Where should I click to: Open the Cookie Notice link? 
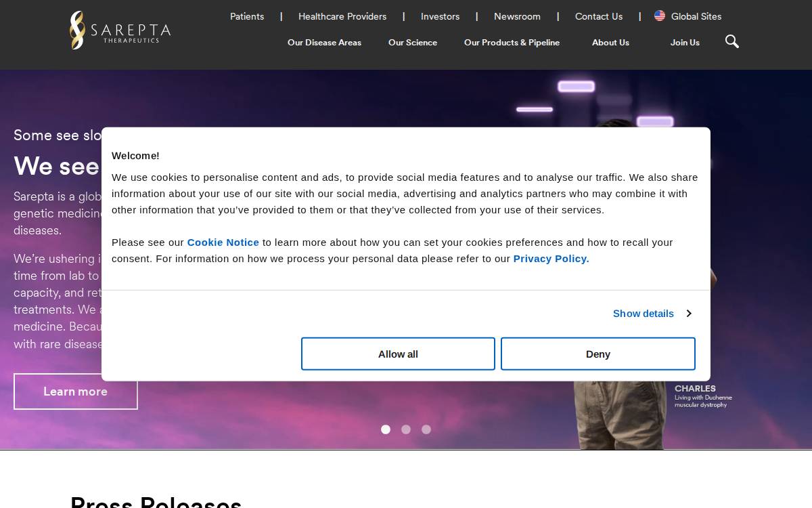pyautogui.click(x=223, y=242)
